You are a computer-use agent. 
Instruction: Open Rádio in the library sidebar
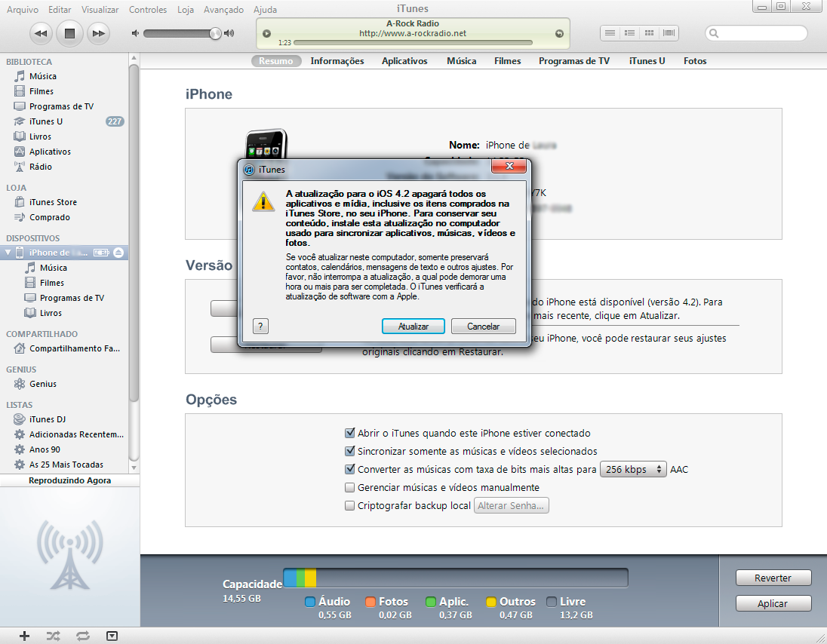(41, 167)
